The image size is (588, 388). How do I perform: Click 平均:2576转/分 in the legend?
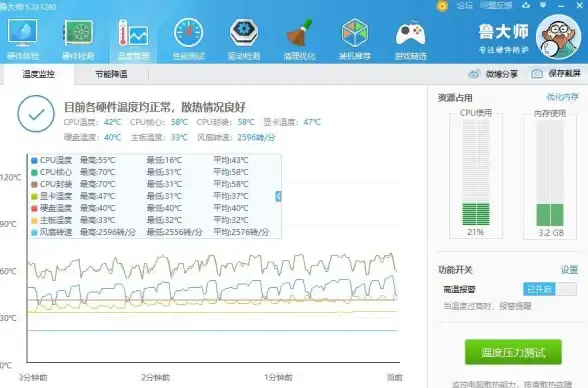241,232
